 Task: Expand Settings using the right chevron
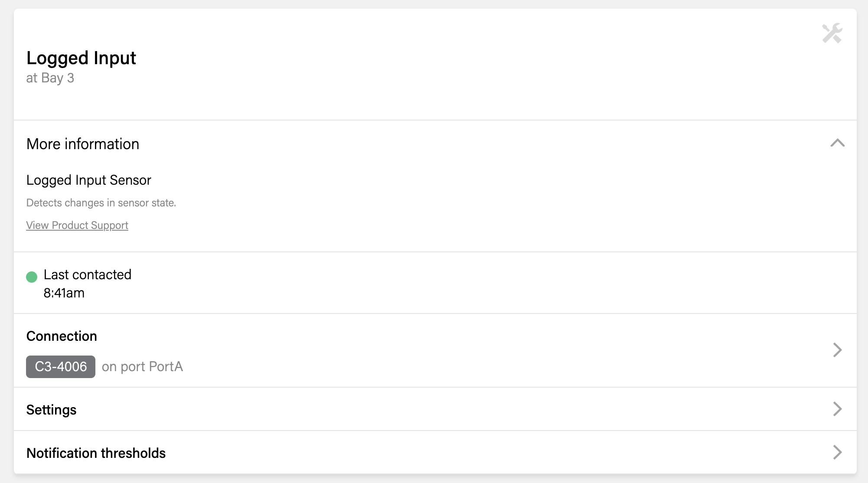[x=837, y=409]
